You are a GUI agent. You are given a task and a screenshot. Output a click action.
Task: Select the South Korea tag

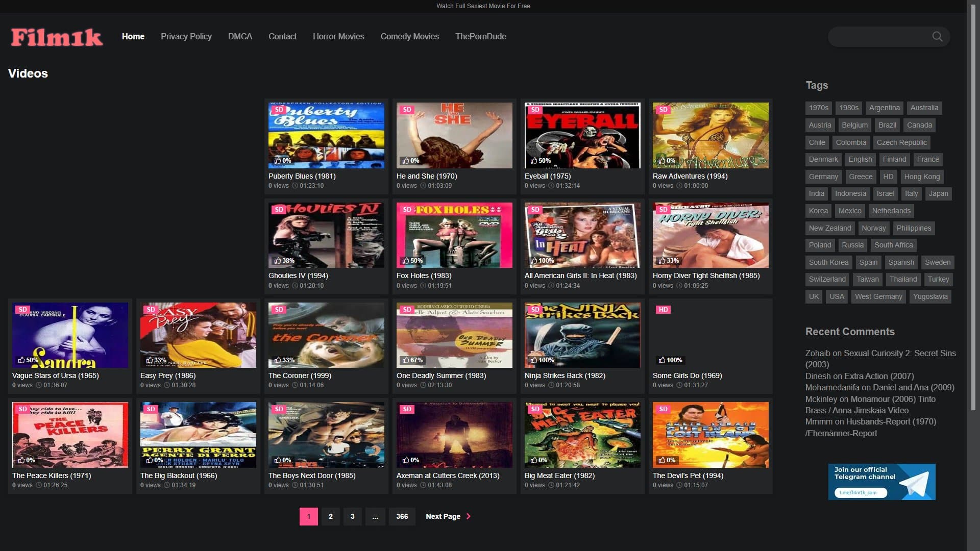pyautogui.click(x=829, y=262)
